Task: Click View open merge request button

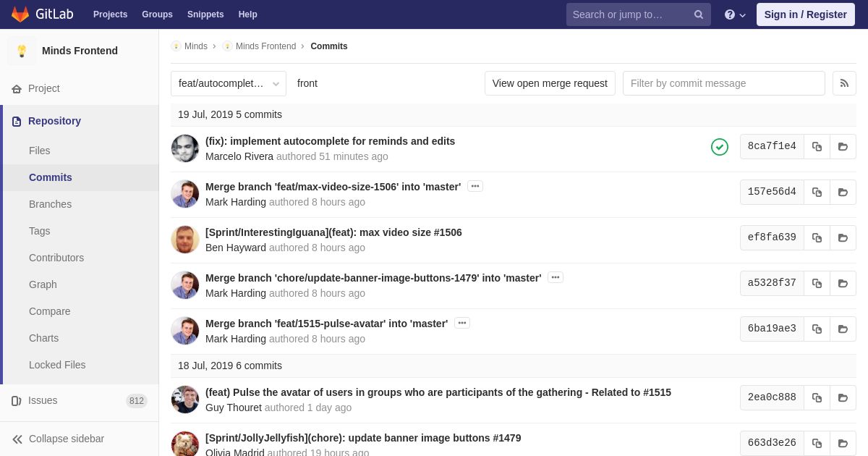Action: [x=550, y=83]
